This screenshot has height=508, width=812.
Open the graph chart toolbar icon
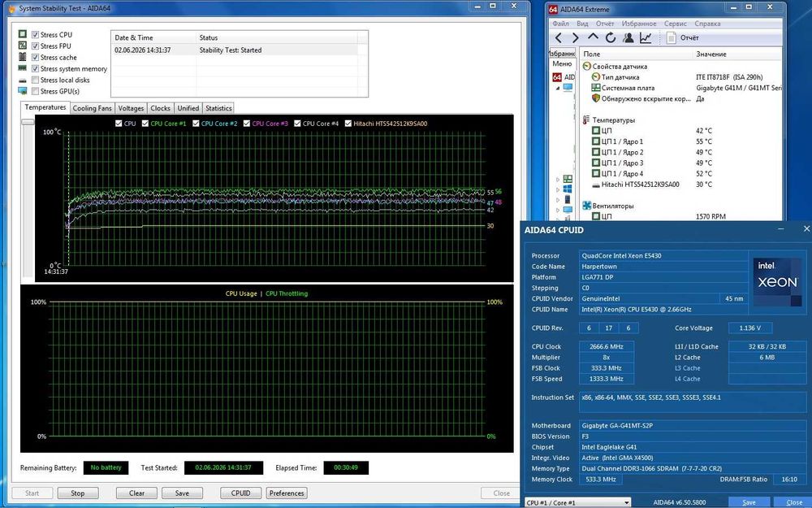click(x=646, y=38)
